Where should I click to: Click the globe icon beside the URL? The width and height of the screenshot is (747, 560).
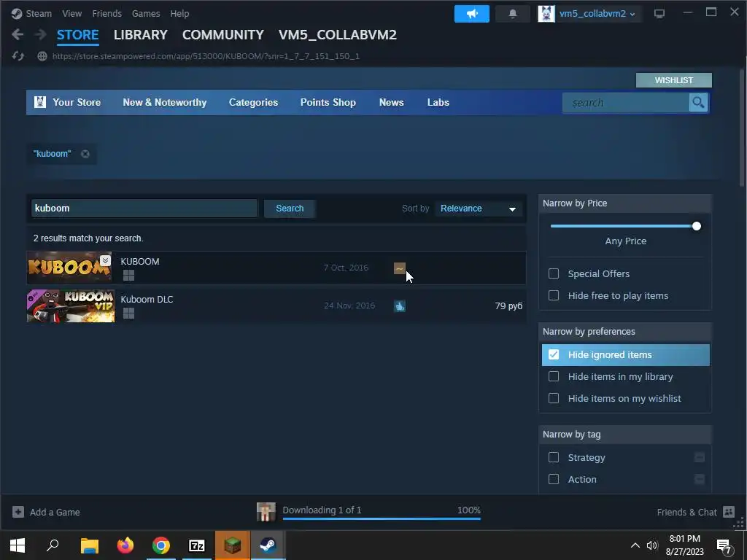(42, 56)
